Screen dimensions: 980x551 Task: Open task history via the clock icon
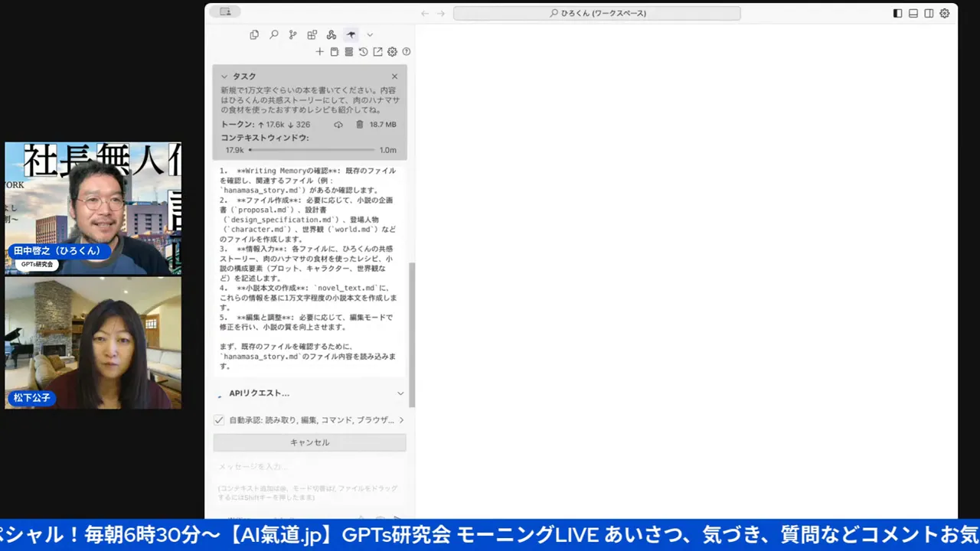click(x=362, y=51)
